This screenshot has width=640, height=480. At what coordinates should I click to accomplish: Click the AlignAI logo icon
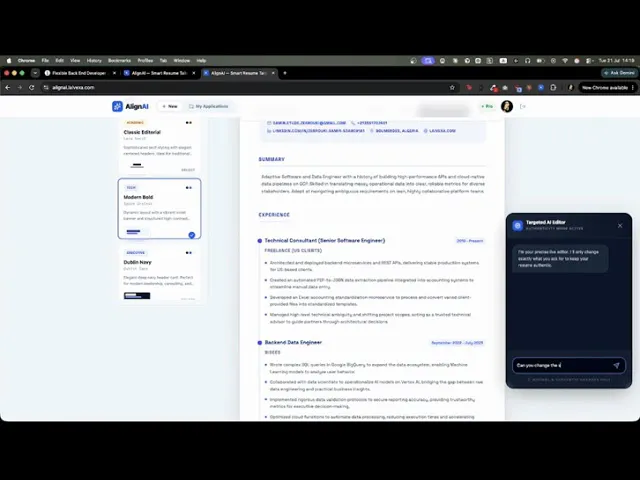point(117,107)
